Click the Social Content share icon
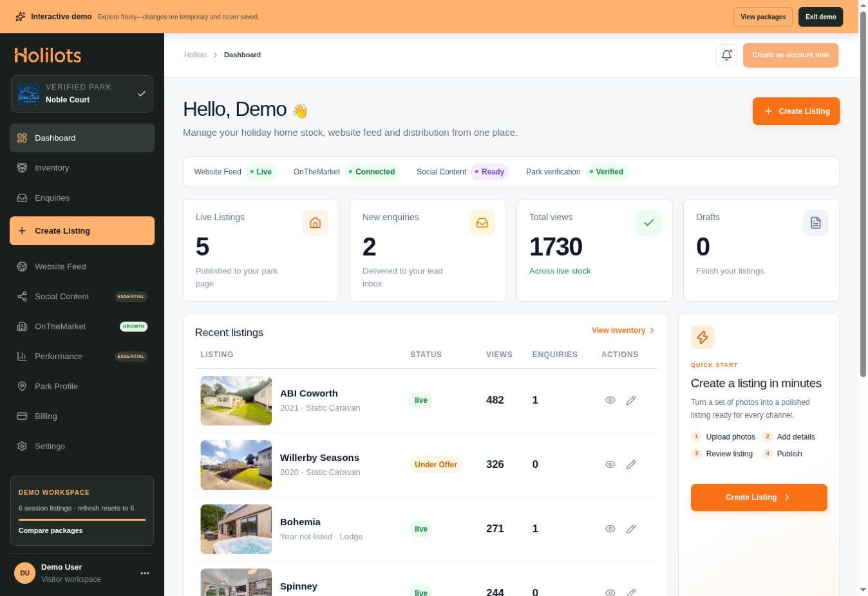 pyautogui.click(x=22, y=297)
